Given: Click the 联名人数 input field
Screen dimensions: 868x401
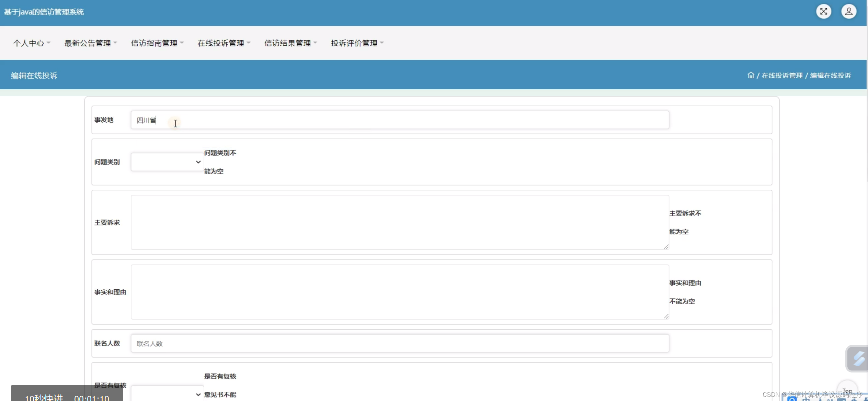Looking at the screenshot, I should pyautogui.click(x=400, y=343).
